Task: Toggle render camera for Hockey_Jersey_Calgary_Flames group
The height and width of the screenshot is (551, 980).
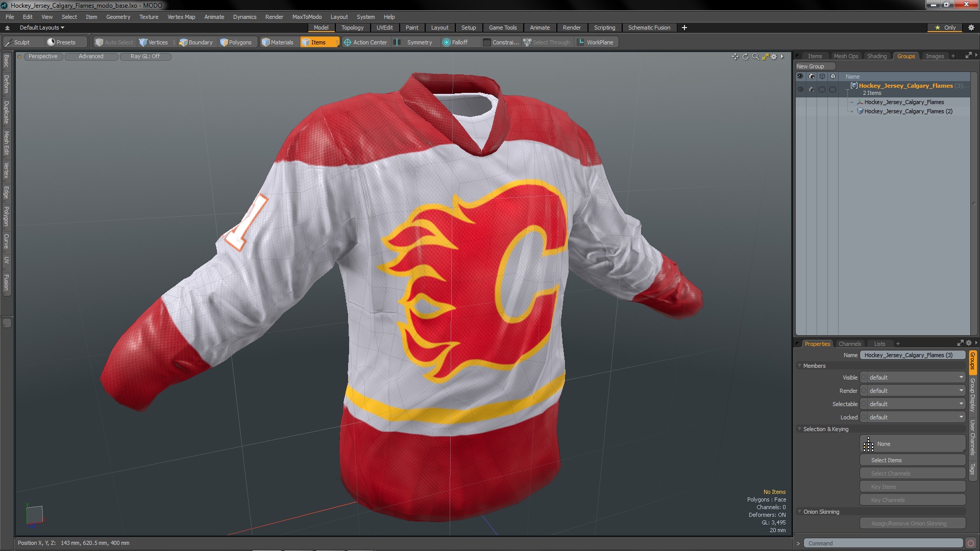Action: pos(812,89)
